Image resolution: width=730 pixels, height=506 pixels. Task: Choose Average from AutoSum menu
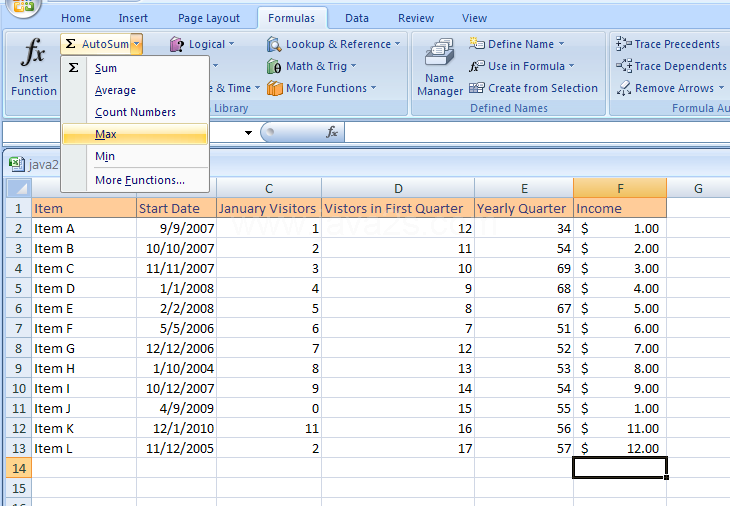[x=135, y=90]
